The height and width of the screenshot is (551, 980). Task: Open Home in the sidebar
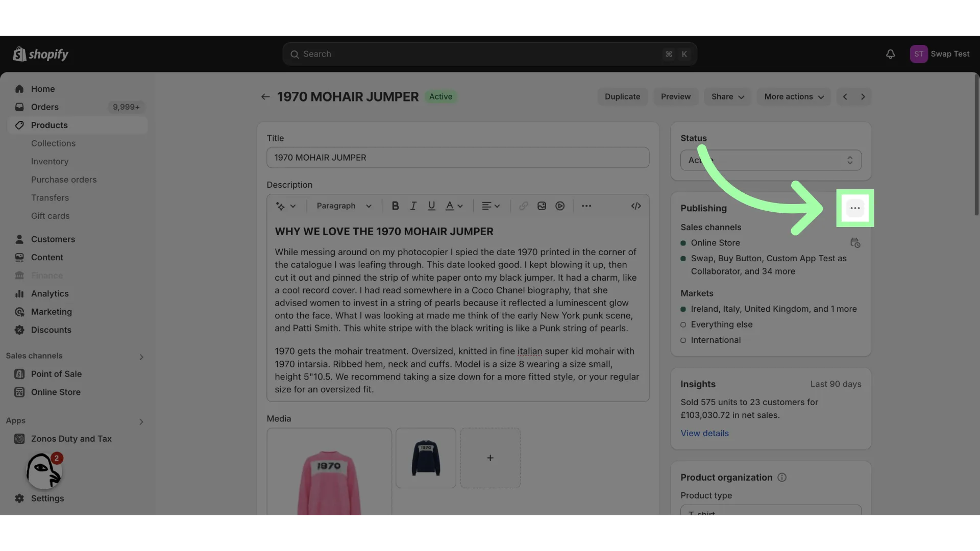coord(78,89)
